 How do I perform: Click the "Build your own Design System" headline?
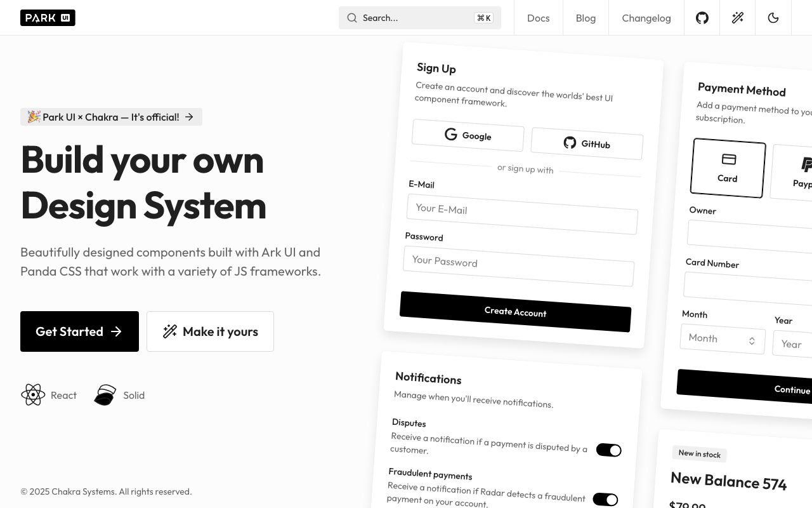143,182
